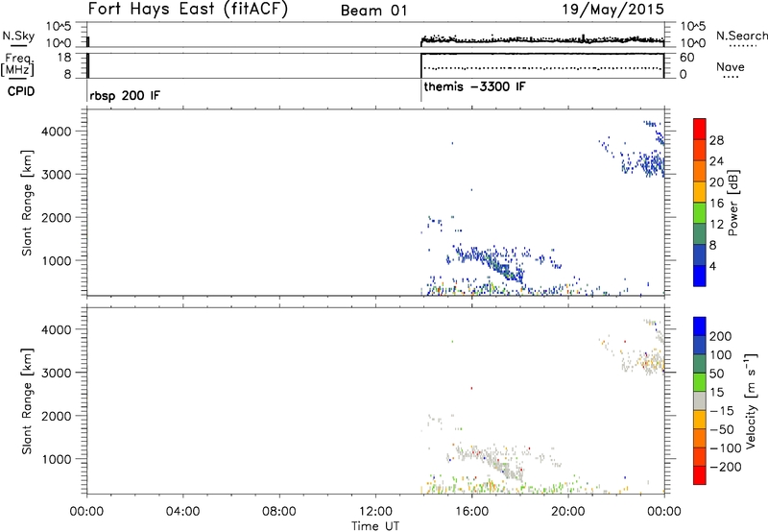Click the 8 MHz frequency tick label

pos(67,75)
